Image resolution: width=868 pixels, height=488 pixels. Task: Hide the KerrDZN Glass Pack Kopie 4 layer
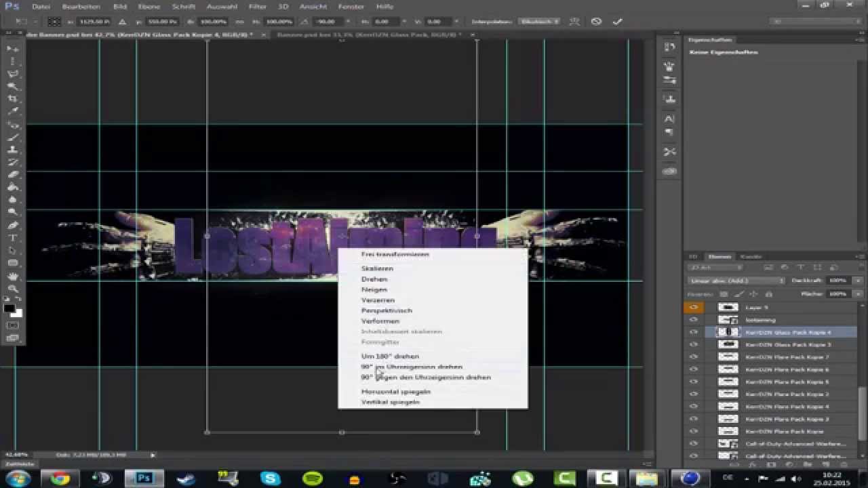click(x=693, y=332)
